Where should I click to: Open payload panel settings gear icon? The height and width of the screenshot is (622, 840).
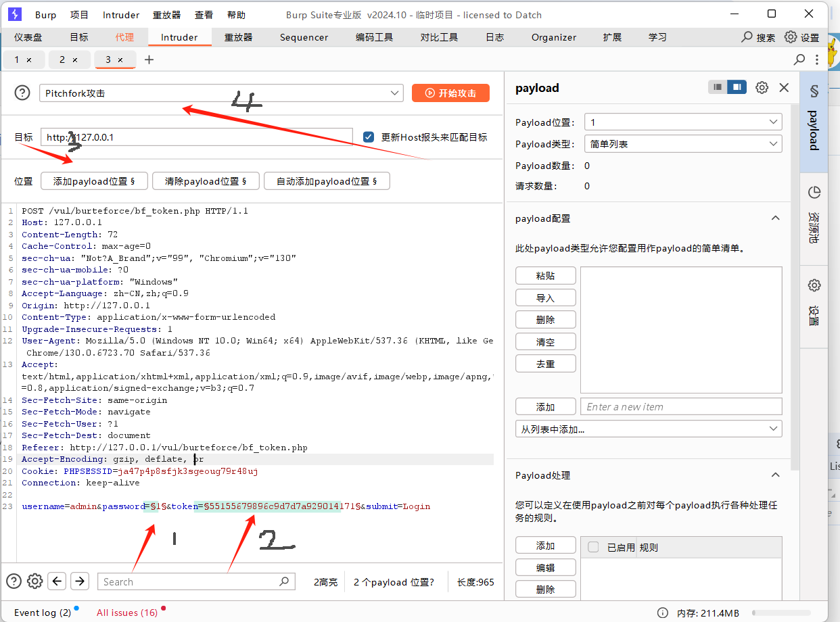tap(762, 88)
